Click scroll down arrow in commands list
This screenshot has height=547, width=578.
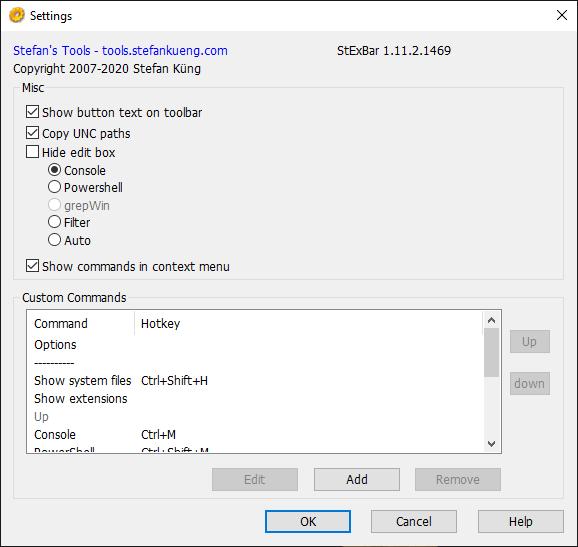pos(491,443)
